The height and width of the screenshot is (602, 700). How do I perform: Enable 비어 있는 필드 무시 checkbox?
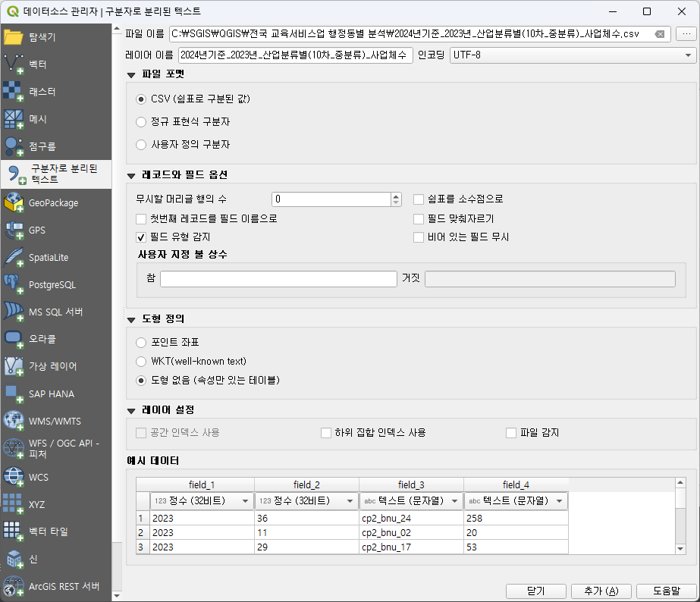pos(419,237)
